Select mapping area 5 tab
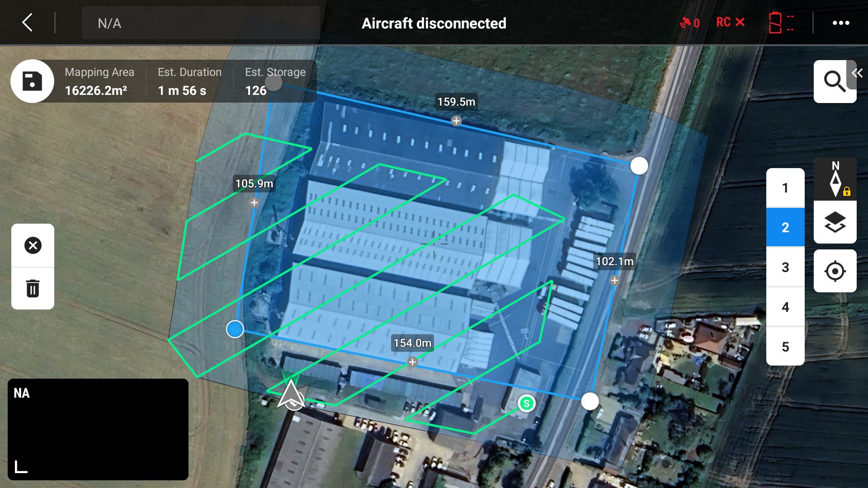The height and width of the screenshot is (488, 868). point(785,347)
